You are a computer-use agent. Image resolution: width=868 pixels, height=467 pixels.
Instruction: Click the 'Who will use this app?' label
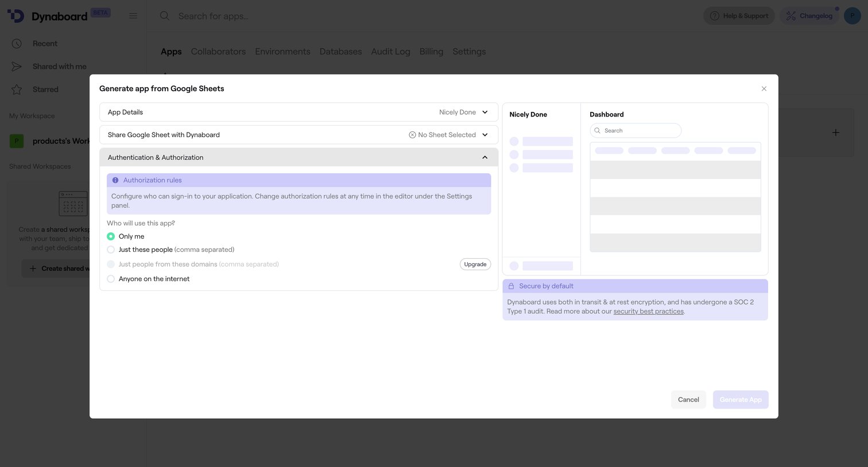tap(141, 223)
